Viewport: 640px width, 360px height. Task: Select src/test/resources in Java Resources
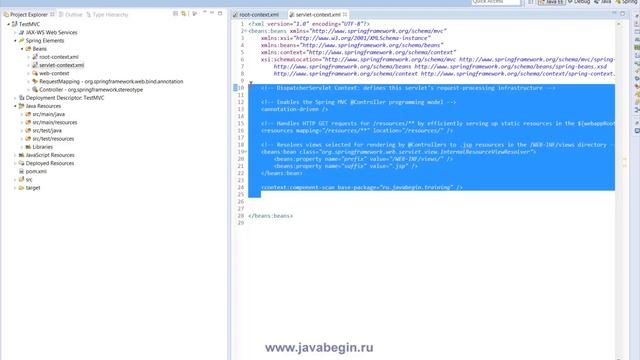(53, 139)
